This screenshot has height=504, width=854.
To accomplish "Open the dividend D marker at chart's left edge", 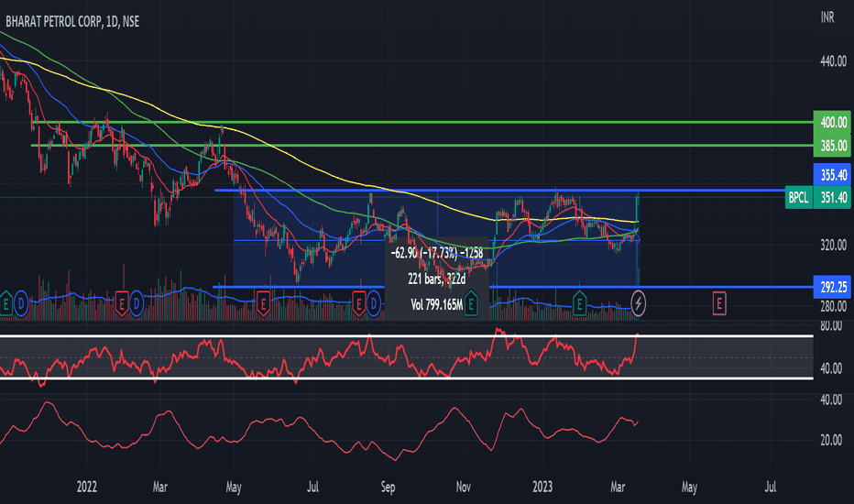I will click(x=21, y=303).
